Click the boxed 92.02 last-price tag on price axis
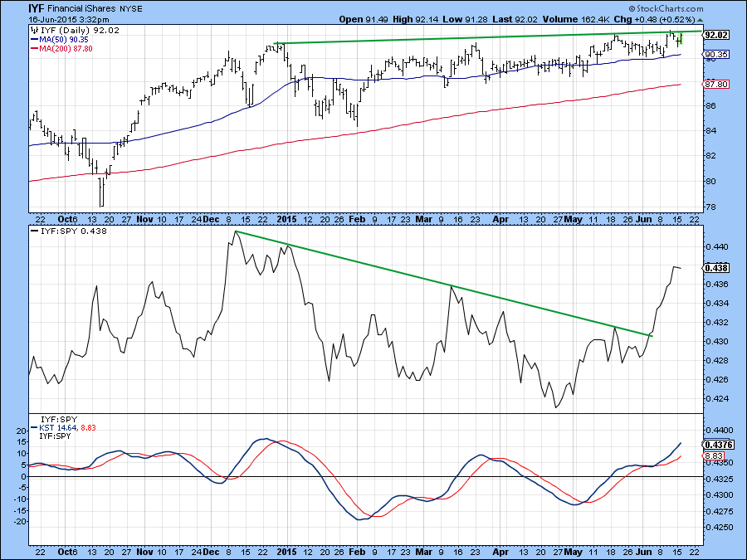The image size is (747, 560). (716, 35)
